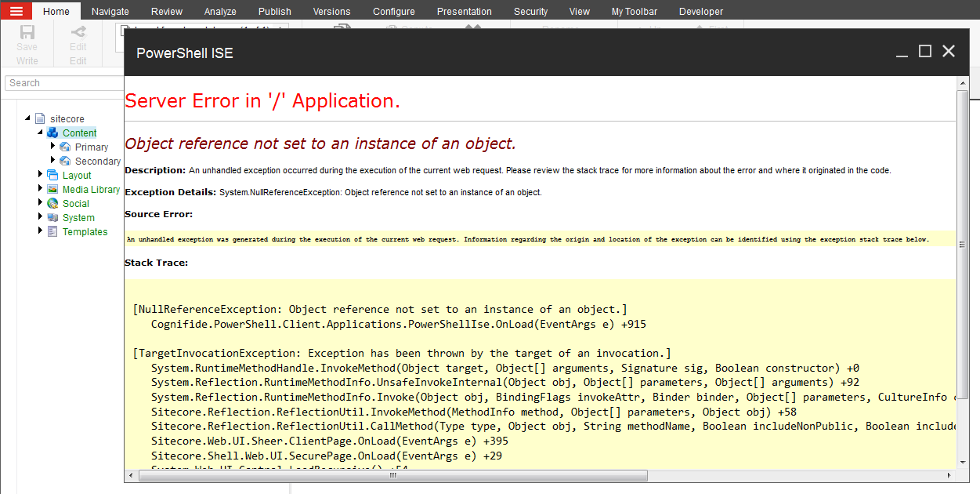This screenshot has height=494, width=980.
Task: Maximize the PowerShell ISE dialog
Action: [924, 52]
